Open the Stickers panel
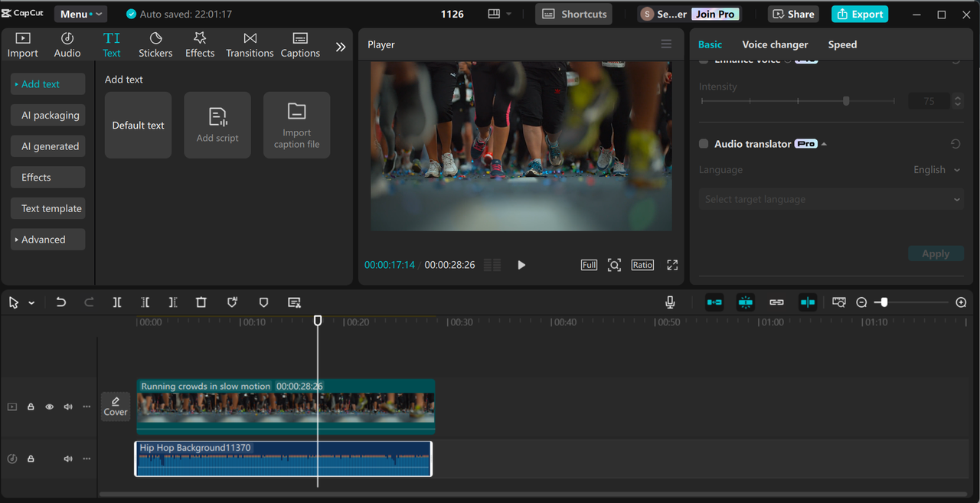The height and width of the screenshot is (503, 980). 155,45
